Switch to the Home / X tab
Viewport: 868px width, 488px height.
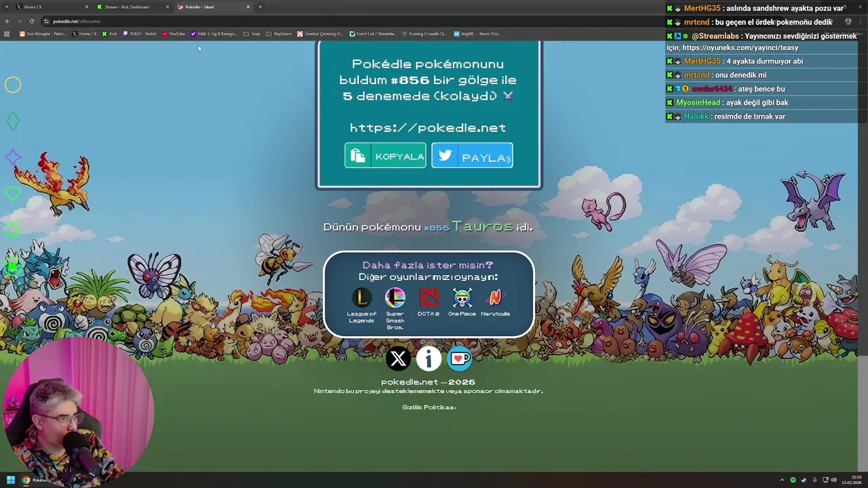tap(51, 7)
